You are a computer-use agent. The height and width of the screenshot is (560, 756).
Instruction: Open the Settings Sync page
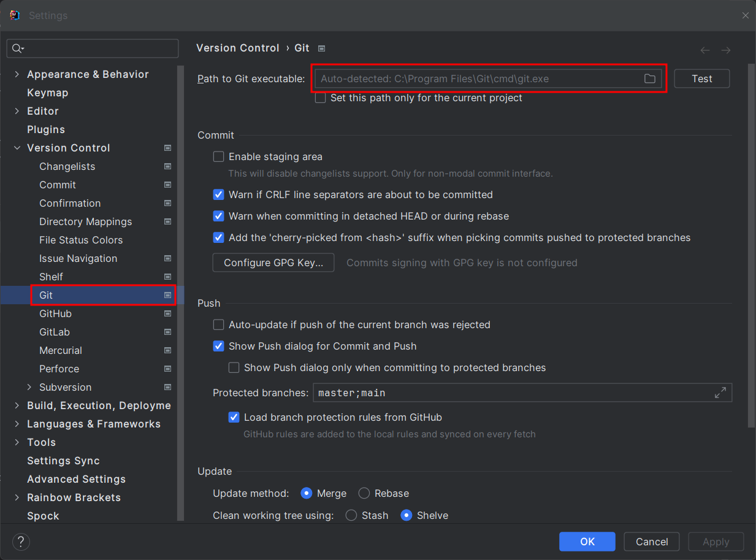click(63, 461)
